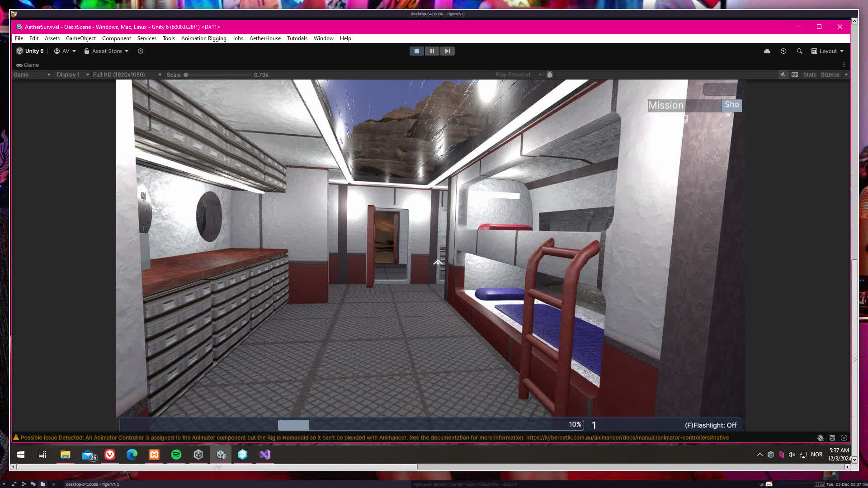Open the Animation Rigging menu
The height and width of the screenshot is (488, 868).
(203, 38)
